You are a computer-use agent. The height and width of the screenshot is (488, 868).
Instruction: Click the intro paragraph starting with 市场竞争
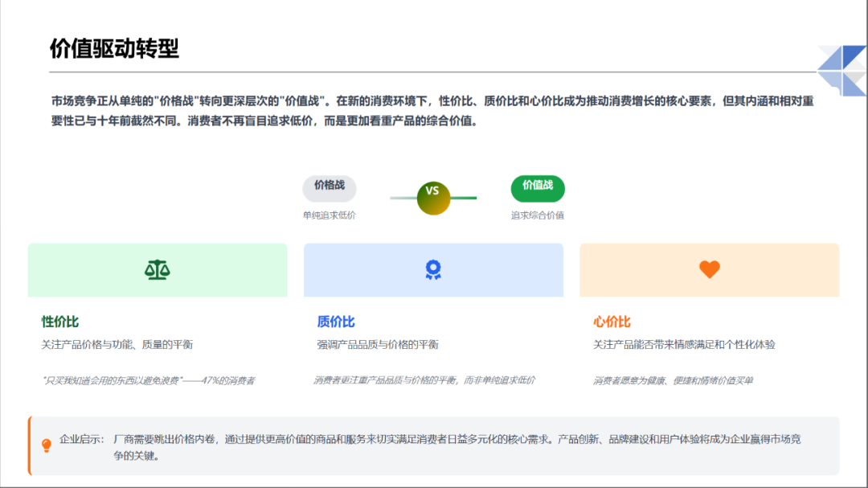tap(432, 111)
